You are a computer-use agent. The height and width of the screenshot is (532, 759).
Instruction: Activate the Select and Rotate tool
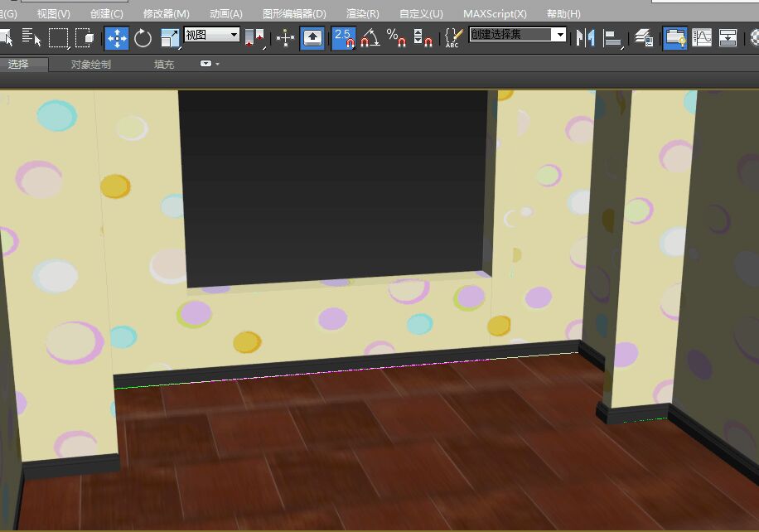click(143, 37)
